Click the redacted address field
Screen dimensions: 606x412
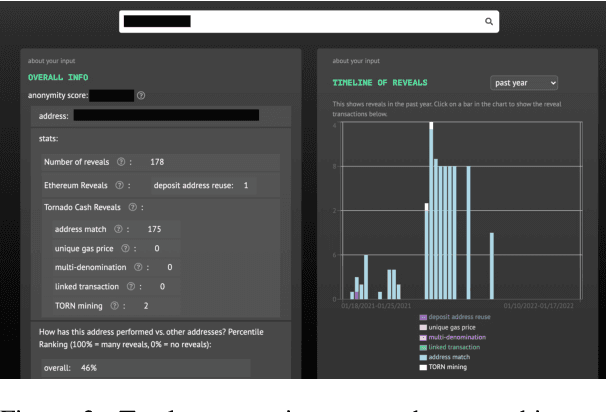(x=166, y=116)
